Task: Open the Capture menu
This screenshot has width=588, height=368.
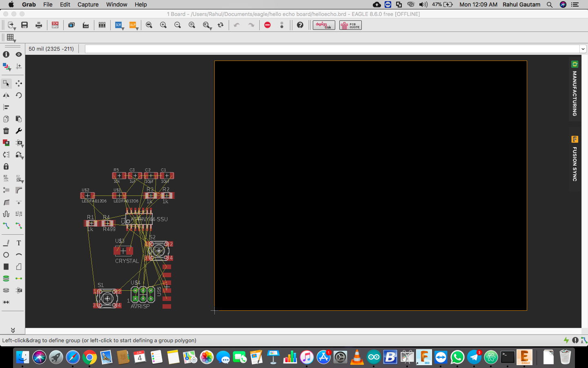Action: click(88, 4)
